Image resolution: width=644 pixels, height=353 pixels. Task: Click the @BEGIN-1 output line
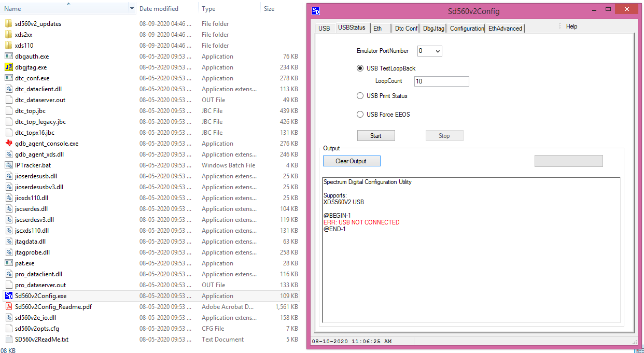pyautogui.click(x=337, y=216)
